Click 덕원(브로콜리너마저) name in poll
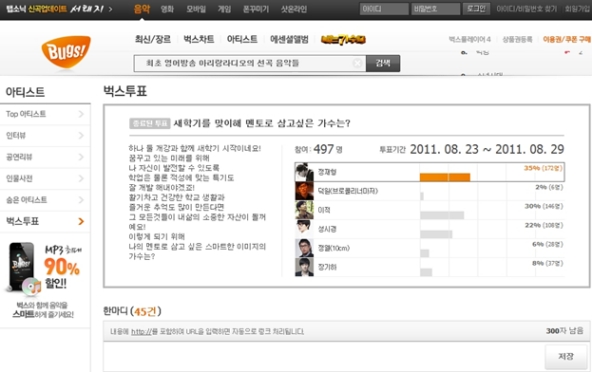Viewport: 592px width, 372px height. [x=348, y=191]
